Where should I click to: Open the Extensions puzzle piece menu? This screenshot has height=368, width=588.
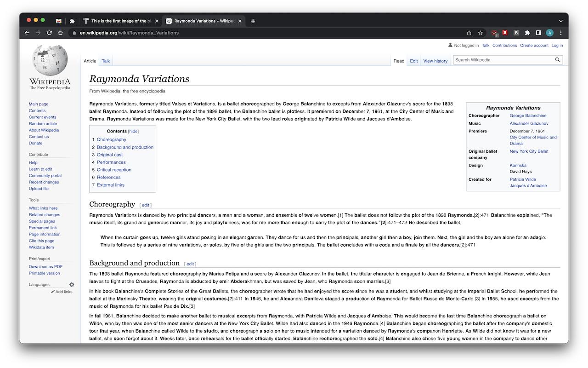[x=527, y=33]
